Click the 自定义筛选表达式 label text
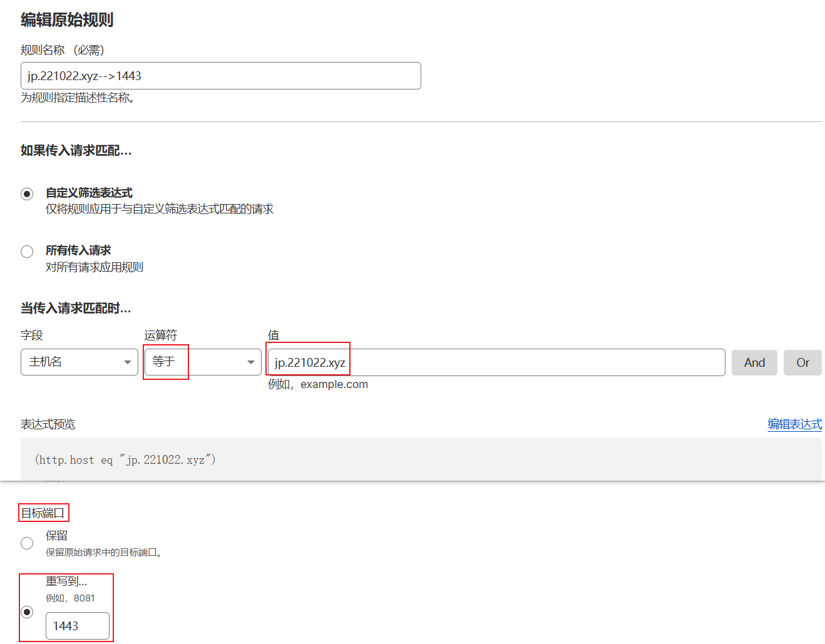Screen dimensions: 825x644 tap(89, 193)
